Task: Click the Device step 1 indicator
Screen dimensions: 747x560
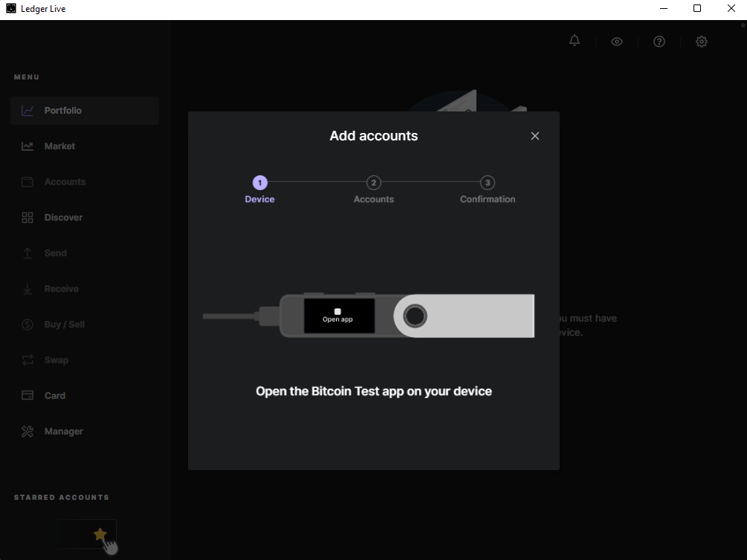Action: pos(259,183)
